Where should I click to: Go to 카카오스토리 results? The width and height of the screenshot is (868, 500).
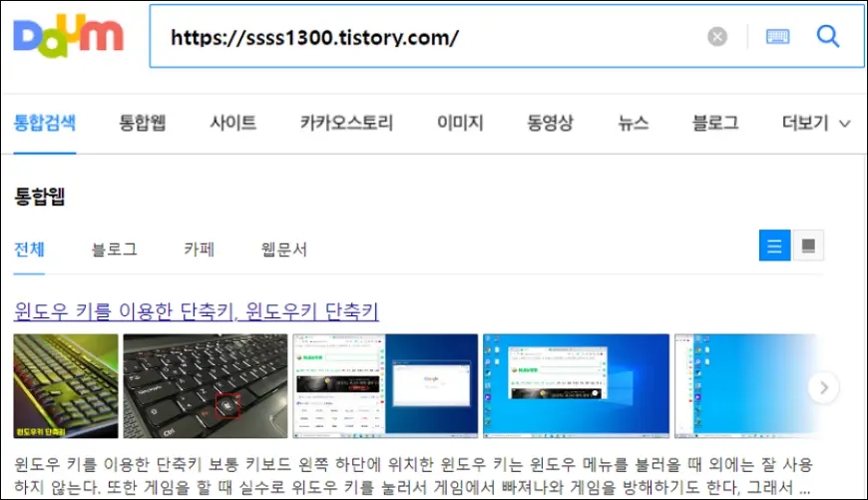click(346, 124)
